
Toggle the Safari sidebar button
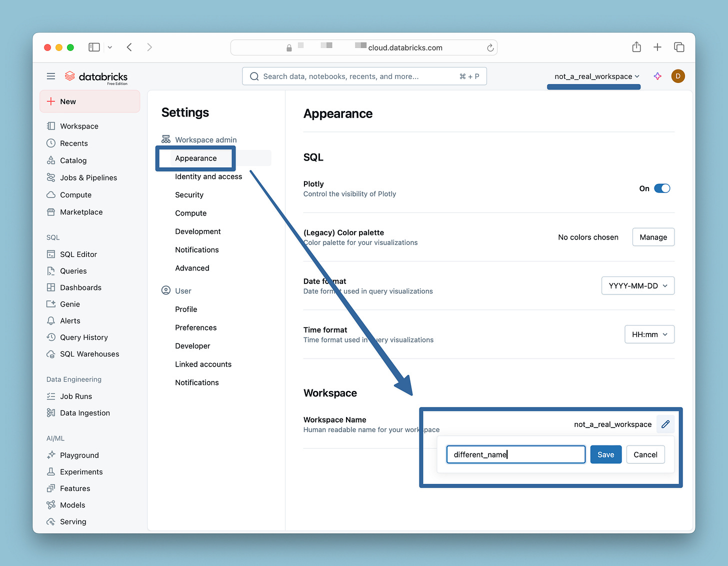point(94,47)
